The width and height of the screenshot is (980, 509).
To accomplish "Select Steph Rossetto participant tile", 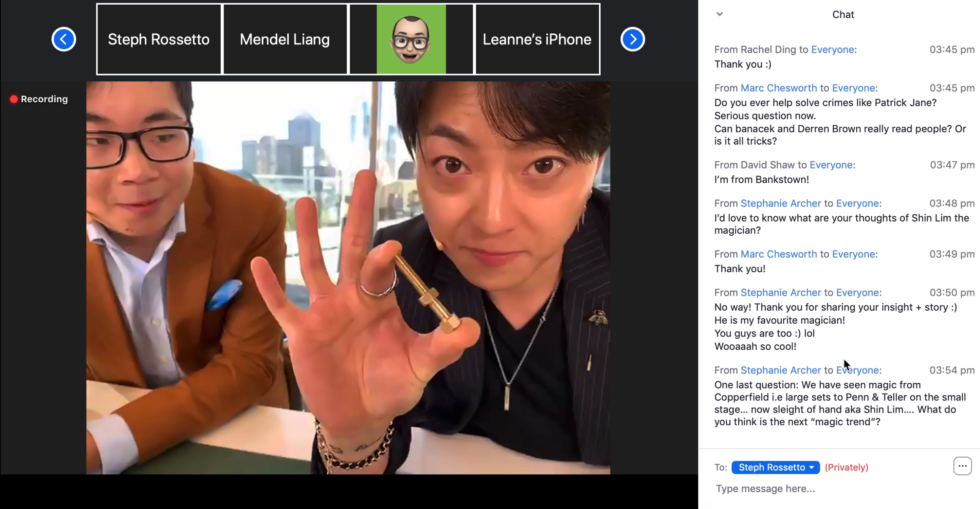I will pyautogui.click(x=159, y=39).
